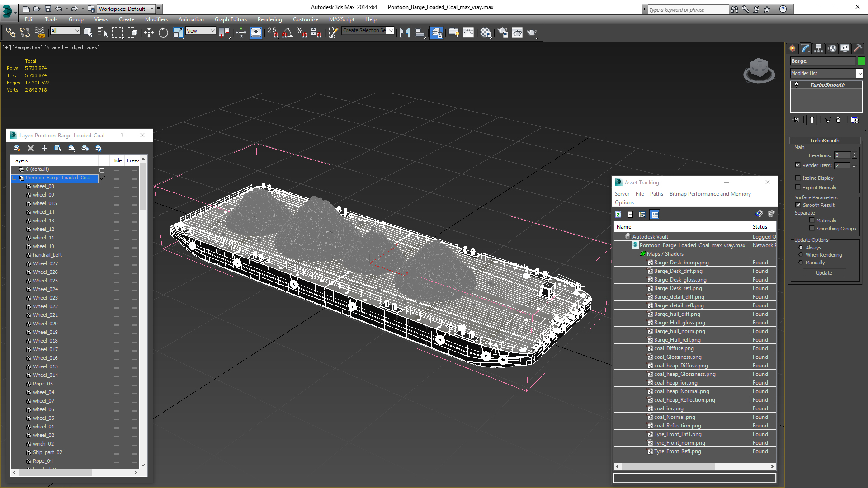Click the Unlink Selection icon
Image resolution: width=868 pixels, height=488 pixels.
tap(25, 32)
